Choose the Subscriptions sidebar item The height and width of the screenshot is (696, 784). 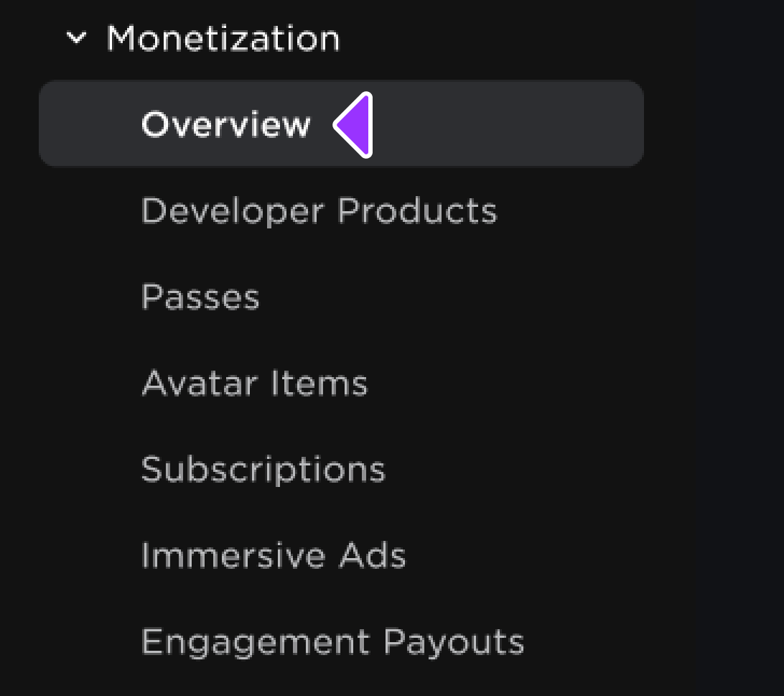pos(263,470)
